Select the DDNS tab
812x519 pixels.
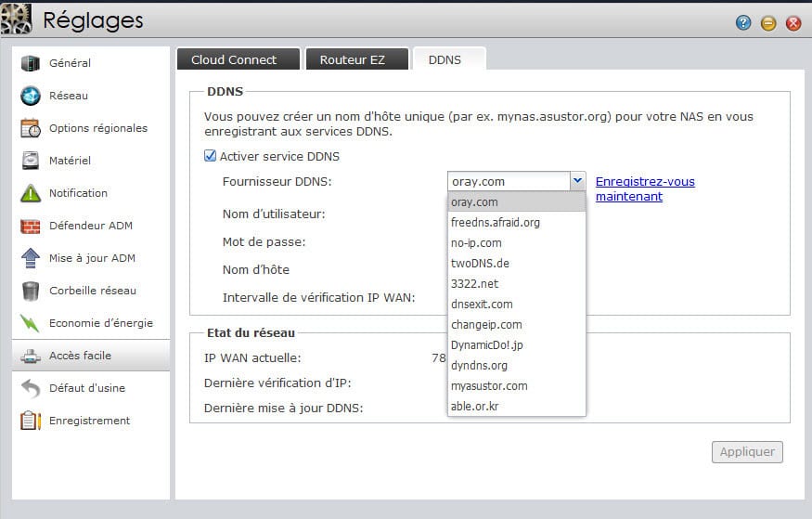(x=449, y=59)
